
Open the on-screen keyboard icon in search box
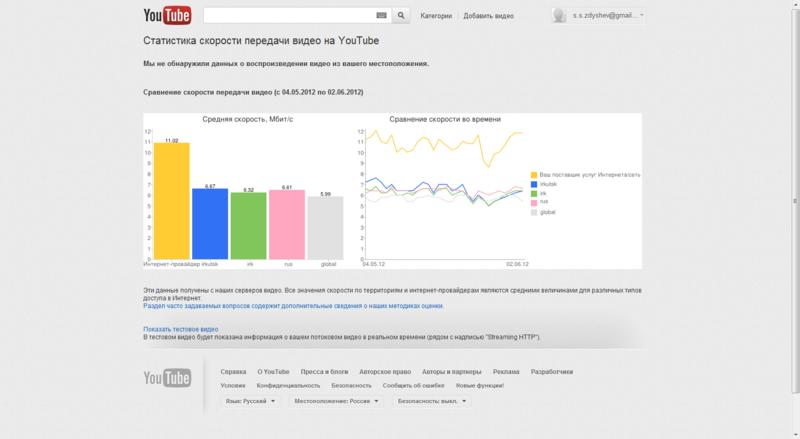[381, 15]
